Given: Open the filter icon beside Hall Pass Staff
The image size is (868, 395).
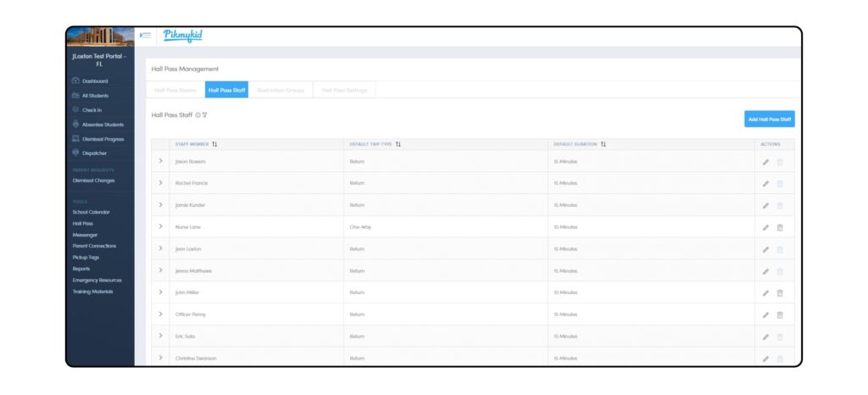Looking at the screenshot, I should [205, 115].
